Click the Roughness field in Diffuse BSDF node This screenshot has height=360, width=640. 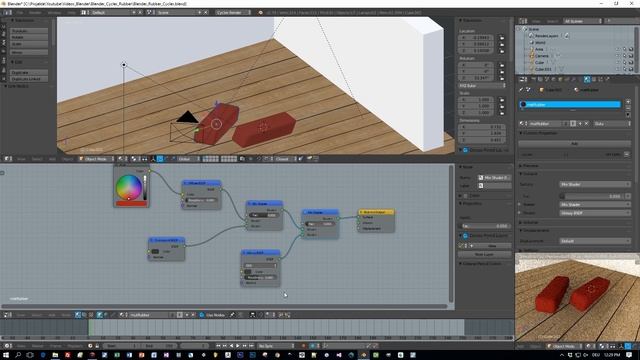[202, 200]
